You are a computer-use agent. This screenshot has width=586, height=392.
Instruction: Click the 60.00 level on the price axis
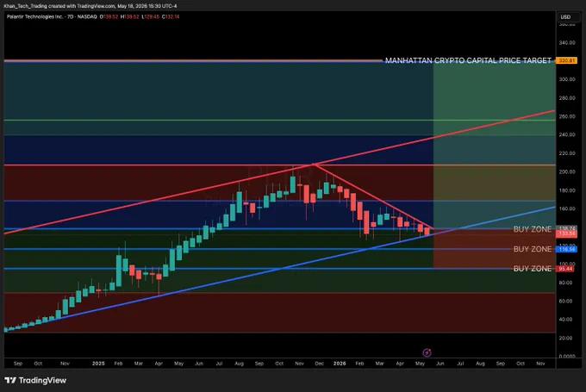point(566,301)
